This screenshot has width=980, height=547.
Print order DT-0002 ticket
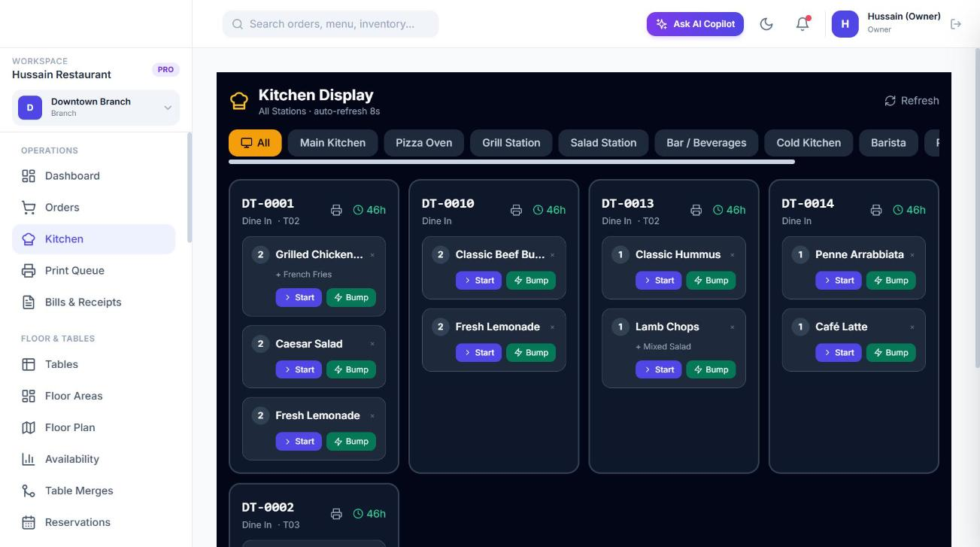(x=336, y=514)
